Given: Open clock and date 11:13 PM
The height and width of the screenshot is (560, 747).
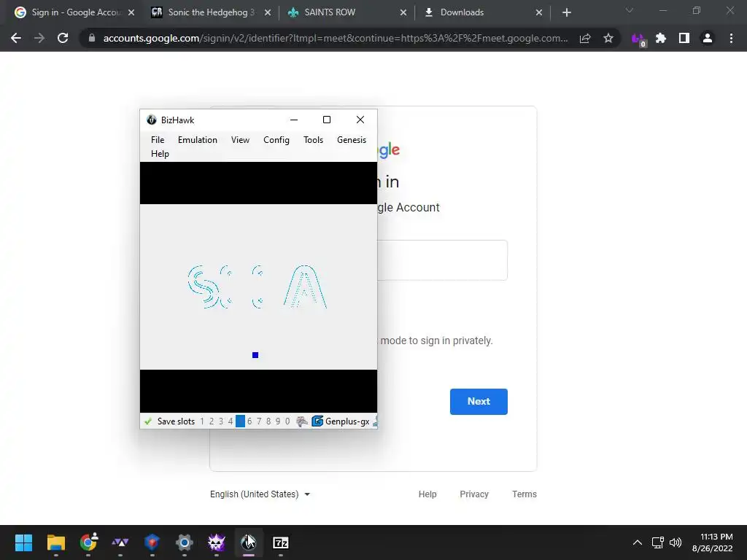Looking at the screenshot, I should point(713,542).
